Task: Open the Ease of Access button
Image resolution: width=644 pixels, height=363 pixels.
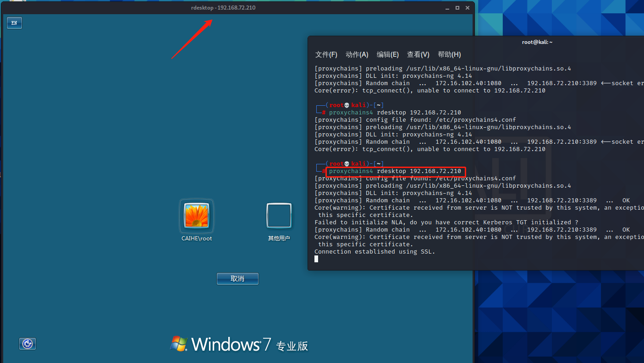Action: (x=28, y=344)
